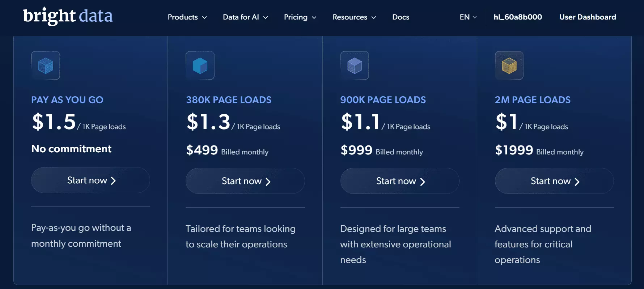Click 'Tailored for teams looking' description
Viewport: 644px width, 289px height.
click(x=241, y=237)
